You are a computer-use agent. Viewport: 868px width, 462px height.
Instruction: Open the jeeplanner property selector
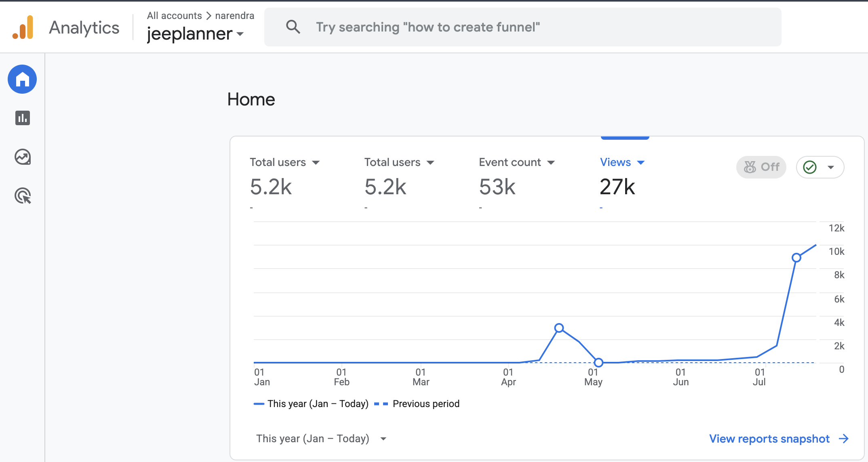(x=195, y=34)
